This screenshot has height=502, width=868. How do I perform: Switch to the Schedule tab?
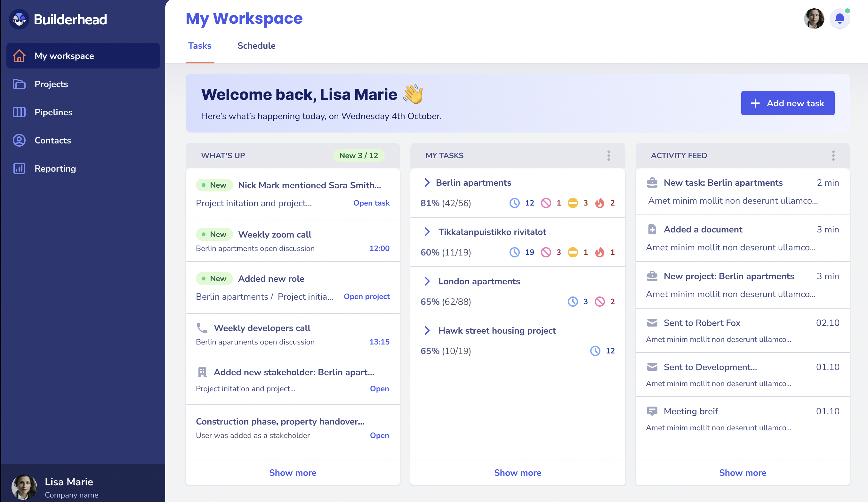pyautogui.click(x=256, y=46)
